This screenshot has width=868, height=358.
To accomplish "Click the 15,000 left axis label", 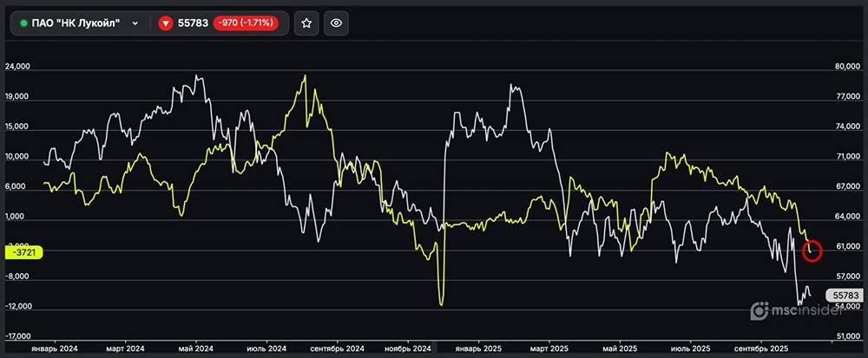I will point(17,127).
